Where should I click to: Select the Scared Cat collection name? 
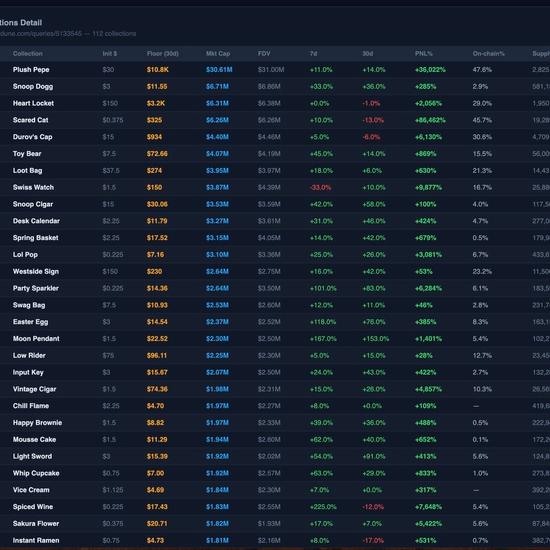pyautogui.click(x=31, y=120)
